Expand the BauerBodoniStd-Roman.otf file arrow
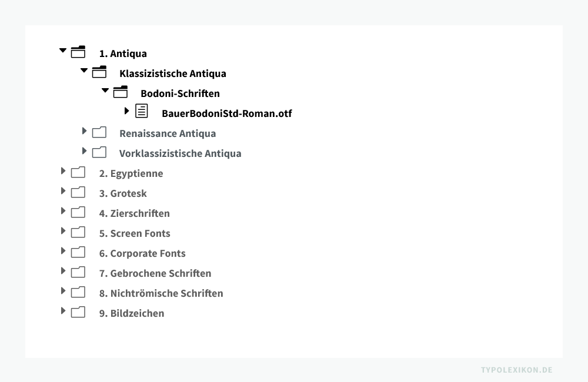Viewport: 588px width, 382px height. (126, 110)
